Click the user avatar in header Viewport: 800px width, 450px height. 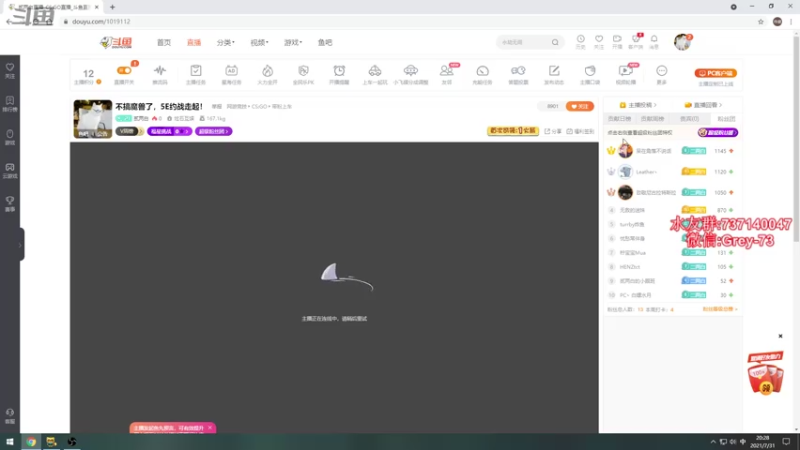682,42
